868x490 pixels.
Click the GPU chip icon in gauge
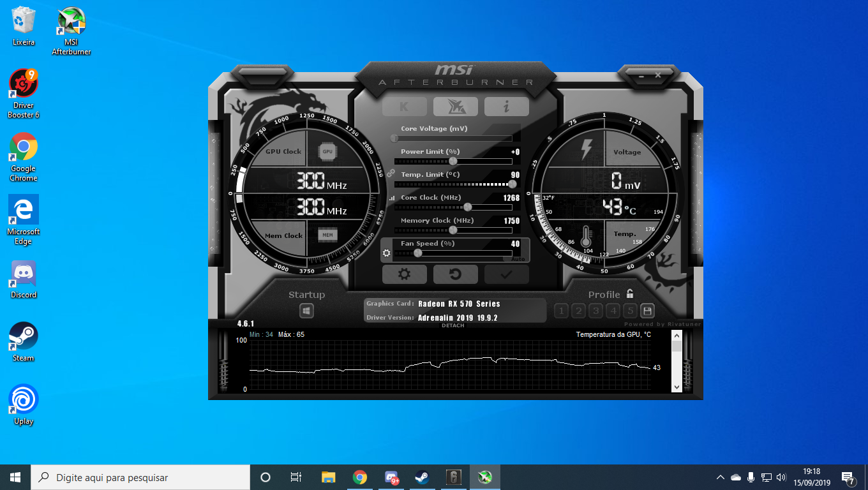pyautogui.click(x=327, y=152)
